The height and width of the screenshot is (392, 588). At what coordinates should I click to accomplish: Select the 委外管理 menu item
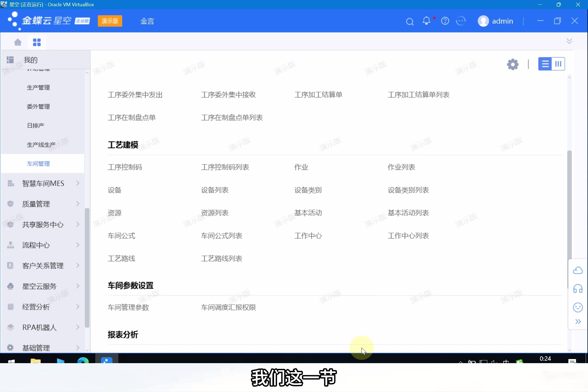(38, 106)
